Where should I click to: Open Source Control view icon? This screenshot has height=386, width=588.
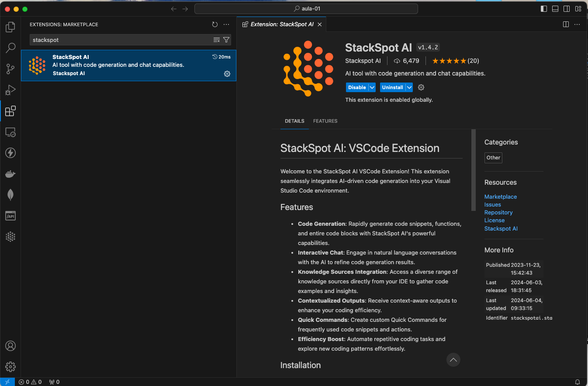[x=10, y=69]
